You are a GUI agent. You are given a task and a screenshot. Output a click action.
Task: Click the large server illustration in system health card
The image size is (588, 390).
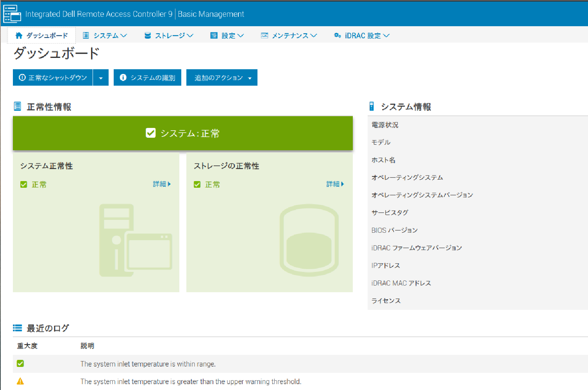pos(136,240)
